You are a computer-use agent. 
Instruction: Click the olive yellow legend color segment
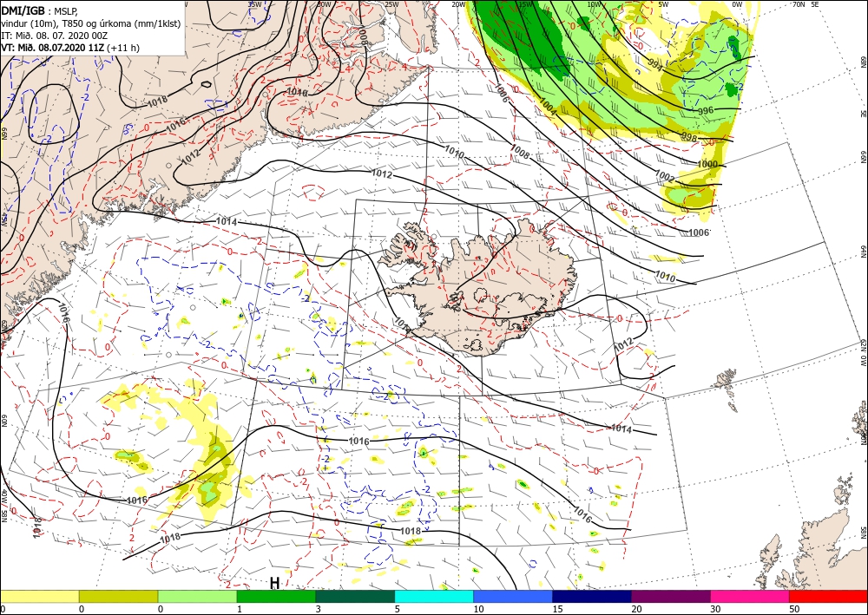tap(118, 596)
